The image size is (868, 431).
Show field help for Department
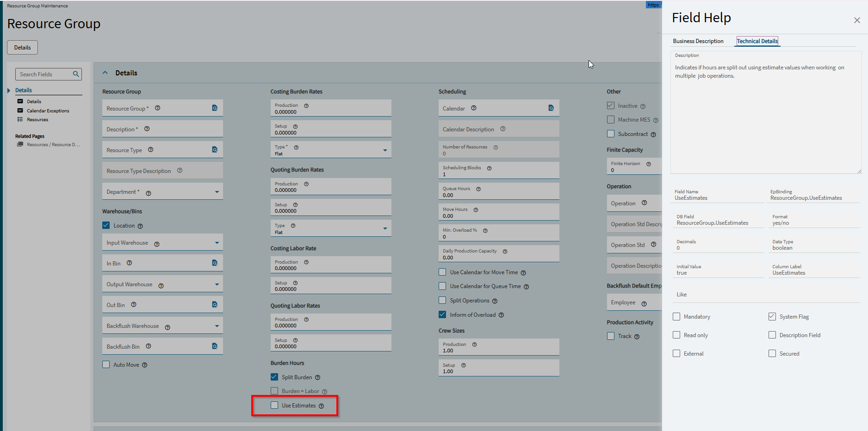(x=149, y=193)
